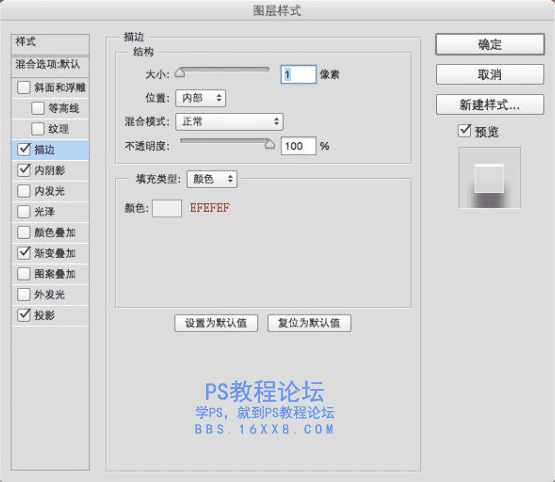Enable the 光泽 checkbox
This screenshot has height=482, width=555.
[x=24, y=212]
